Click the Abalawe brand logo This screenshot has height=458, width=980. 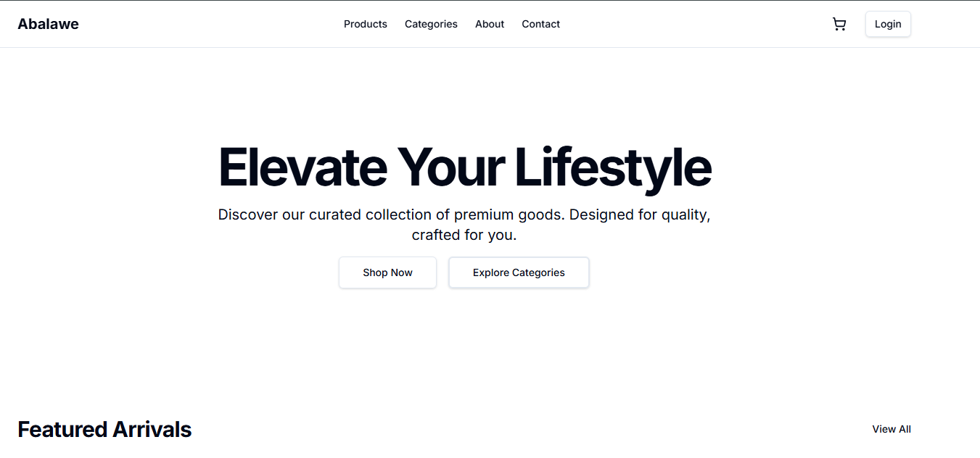coord(48,24)
